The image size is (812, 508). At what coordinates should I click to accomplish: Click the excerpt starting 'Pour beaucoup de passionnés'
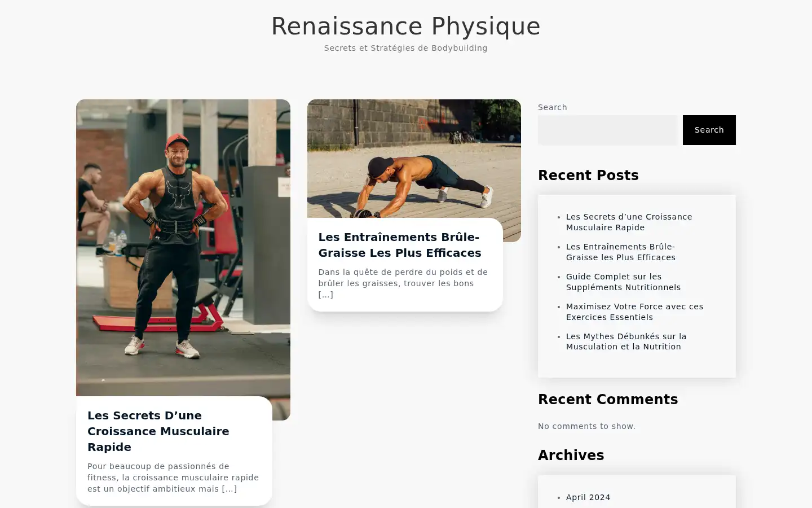(173, 478)
